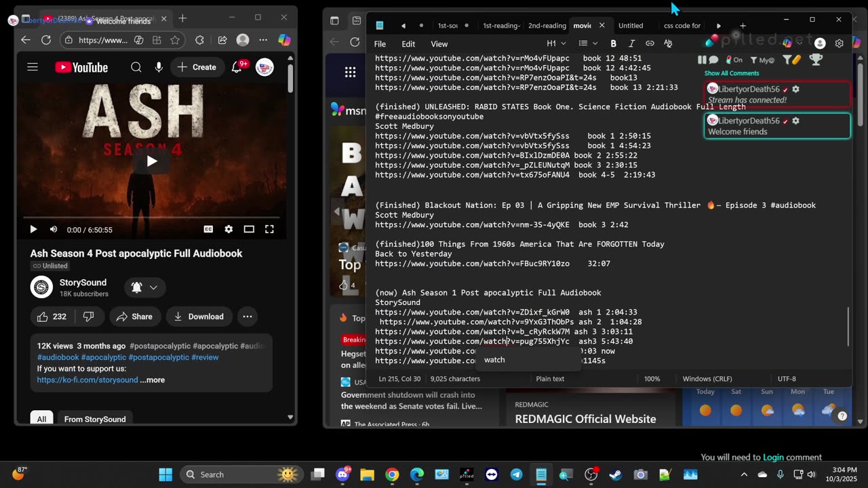This screenshot has height=488, width=868.
Task: Open Edge Settings and more menu
Action: (263, 40)
